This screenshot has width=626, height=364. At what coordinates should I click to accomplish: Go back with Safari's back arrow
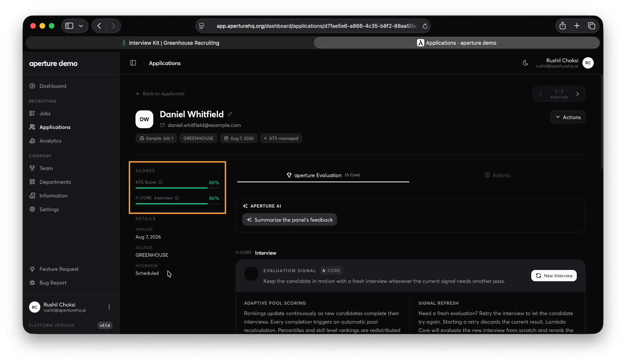(x=99, y=26)
